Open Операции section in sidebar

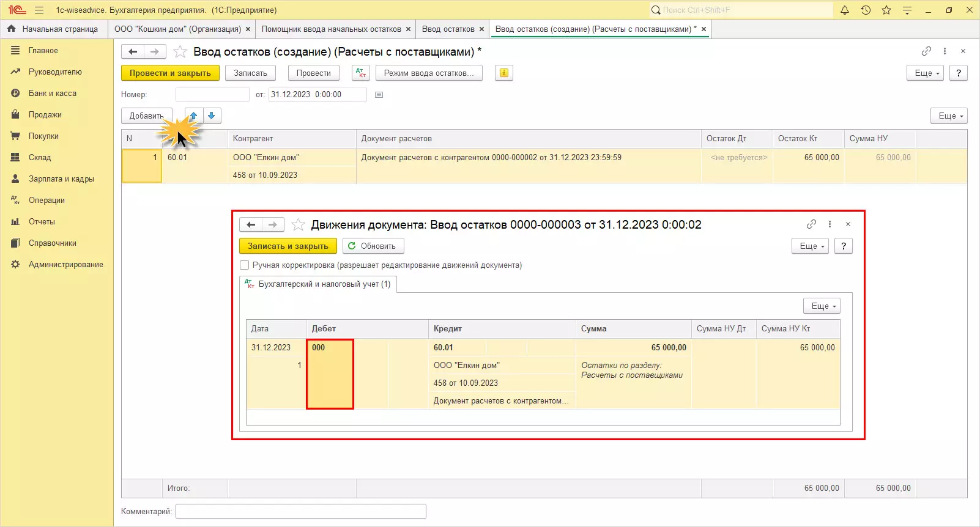(x=46, y=201)
